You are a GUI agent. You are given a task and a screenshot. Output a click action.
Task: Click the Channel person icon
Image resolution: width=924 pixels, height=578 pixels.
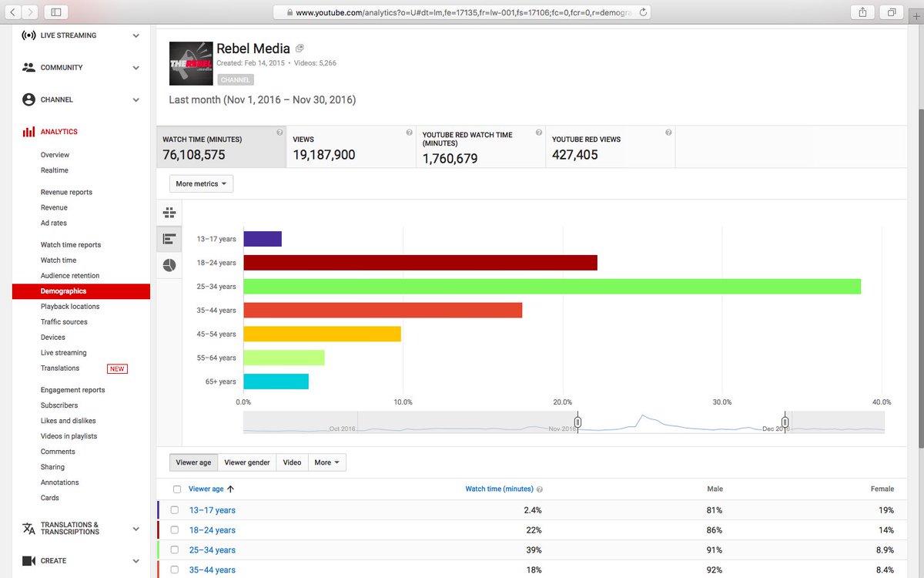coord(28,99)
